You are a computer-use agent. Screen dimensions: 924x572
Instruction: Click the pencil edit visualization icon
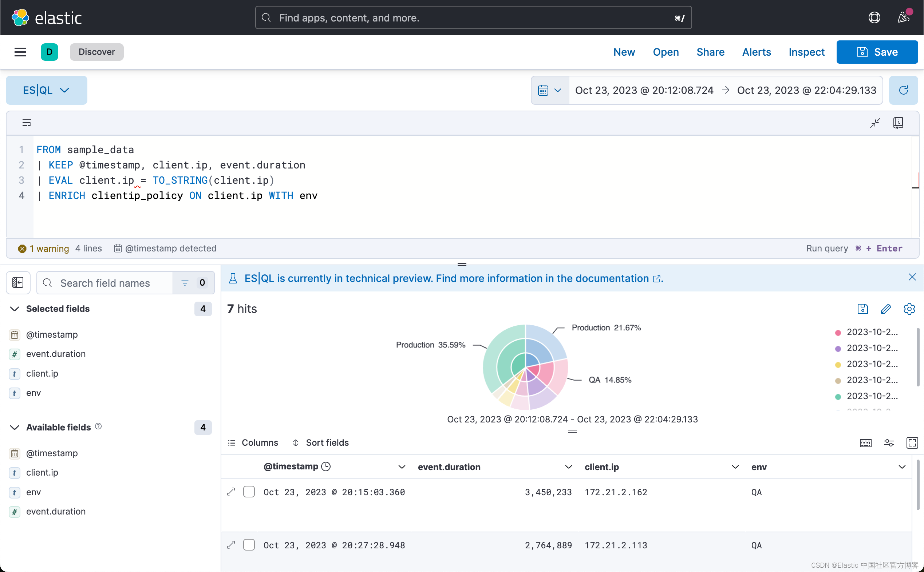(886, 309)
